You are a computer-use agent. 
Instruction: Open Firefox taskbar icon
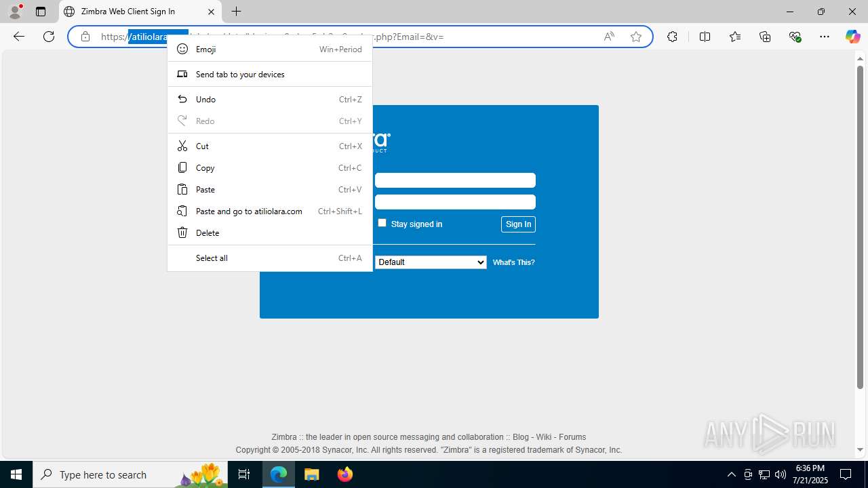pyautogui.click(x=345, y=474)
